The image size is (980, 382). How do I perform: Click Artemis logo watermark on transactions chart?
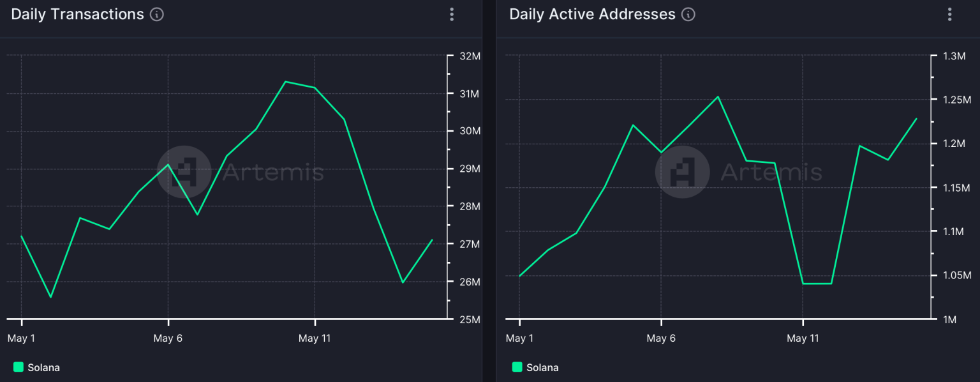pos(184,172)
